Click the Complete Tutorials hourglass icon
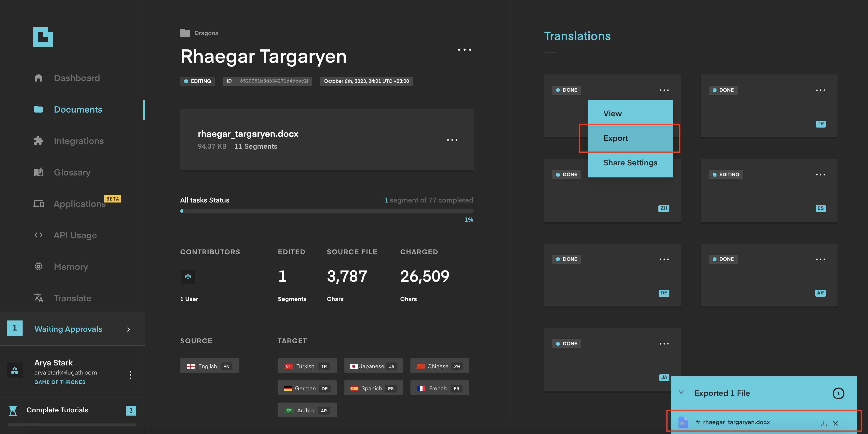The height and width of the screenshot is (434, 868). [x=13, y=410]
